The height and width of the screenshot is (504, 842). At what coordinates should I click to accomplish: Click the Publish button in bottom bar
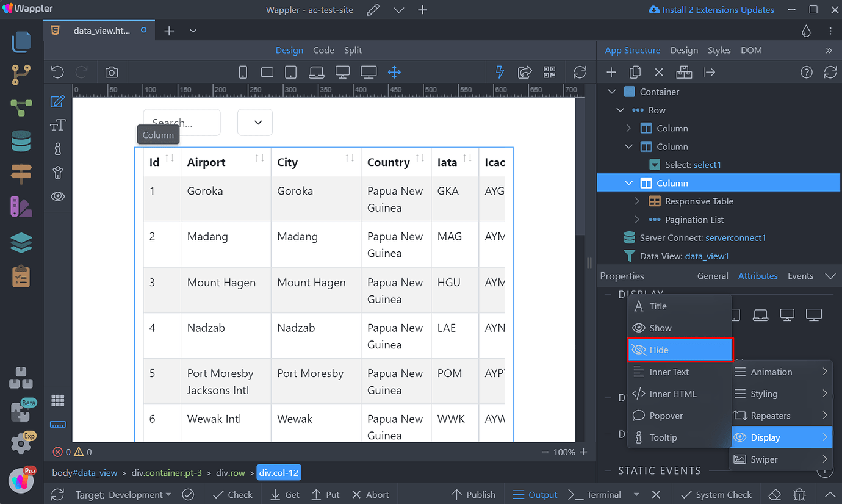(473, 495)
